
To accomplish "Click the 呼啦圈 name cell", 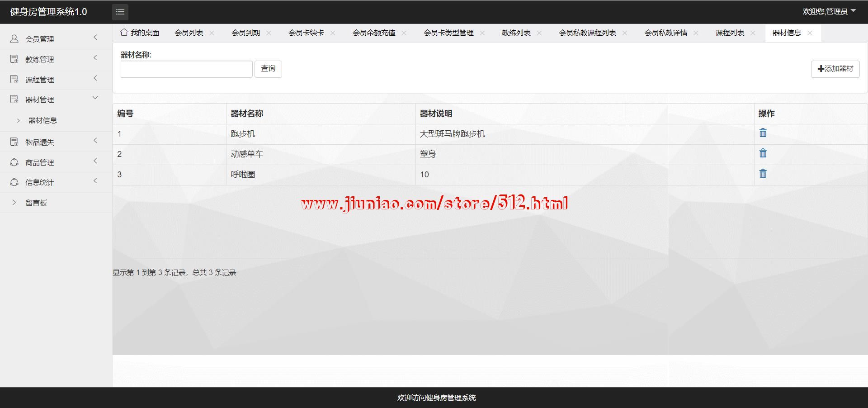I will tap(321, 175).
